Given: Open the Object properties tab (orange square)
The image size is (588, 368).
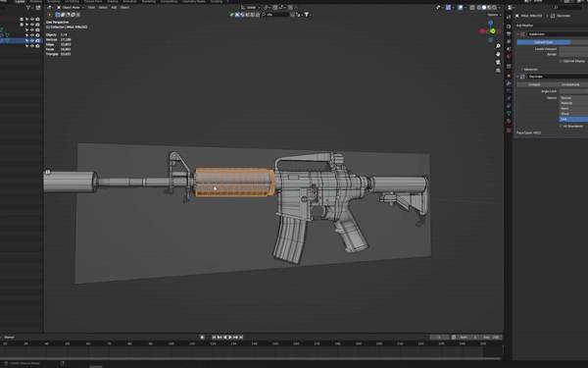Looking at the screenshot, I should (509, 76).
